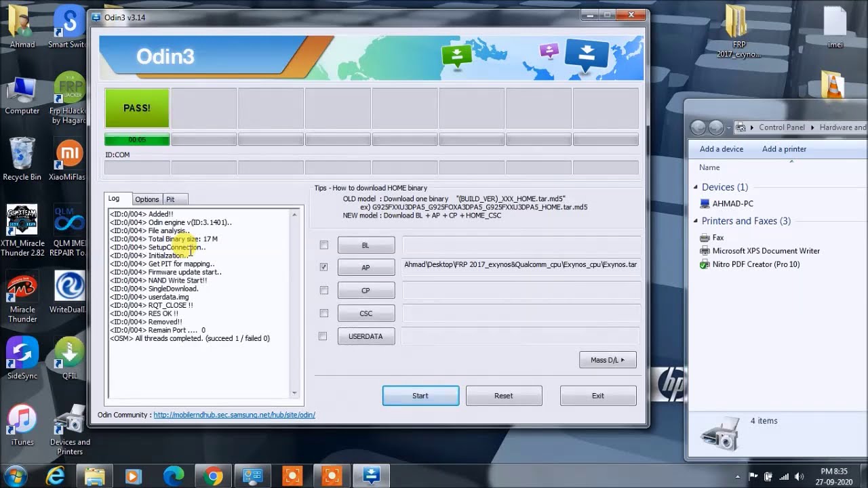This screenshot has width=868, height=488.
Task: Open the Recycle Bin
Action: pyautogui.click(x=22, y=159)
